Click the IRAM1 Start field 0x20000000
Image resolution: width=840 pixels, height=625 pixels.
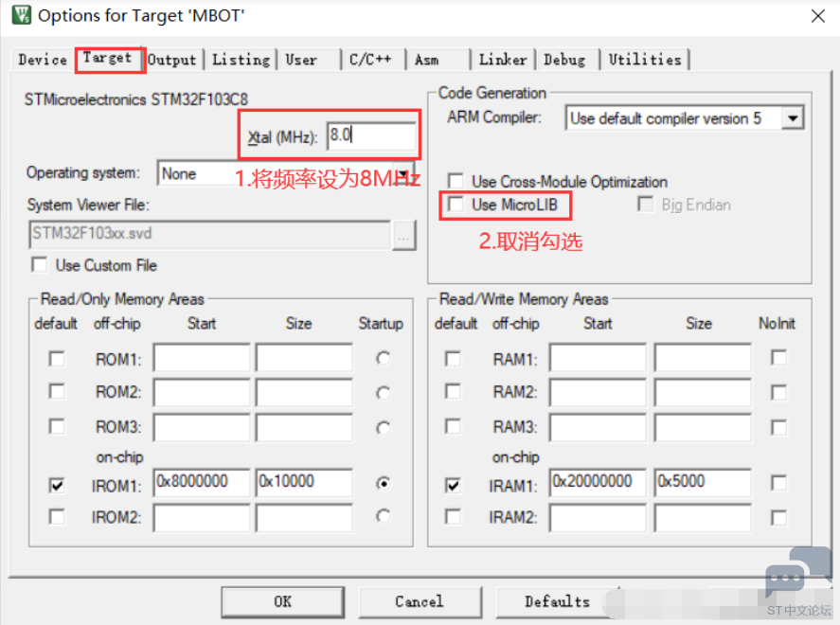pos(598,483)
